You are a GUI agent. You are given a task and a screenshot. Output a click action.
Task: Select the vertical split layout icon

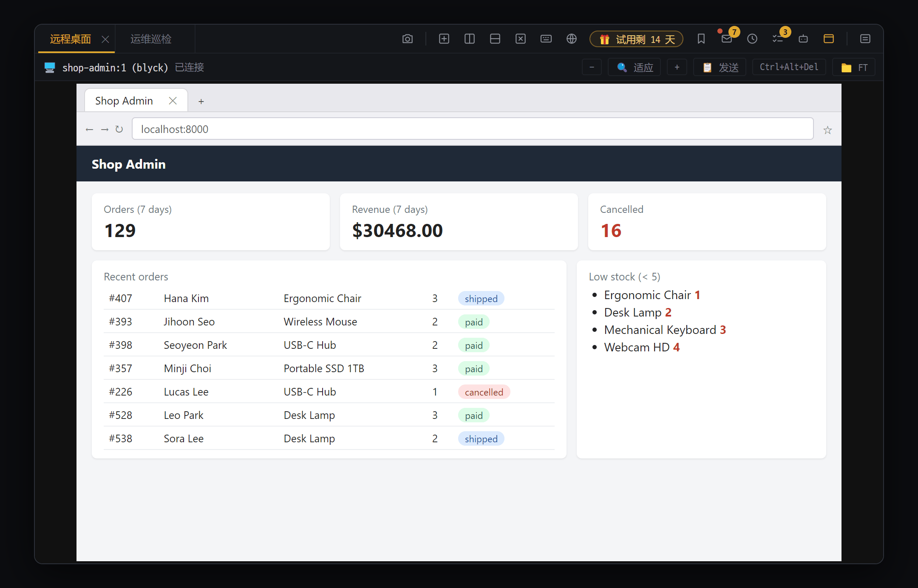point(469,39)
